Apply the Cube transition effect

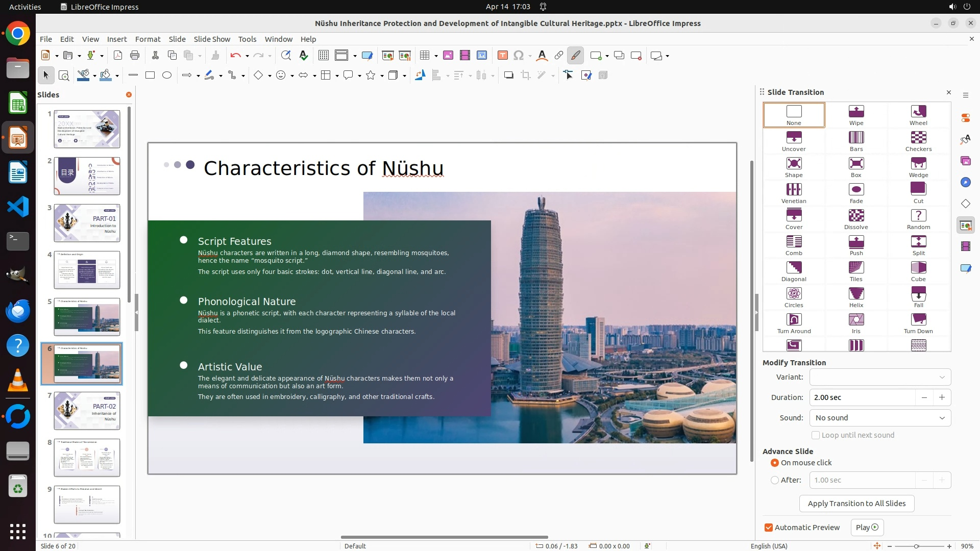coord(918,271)
